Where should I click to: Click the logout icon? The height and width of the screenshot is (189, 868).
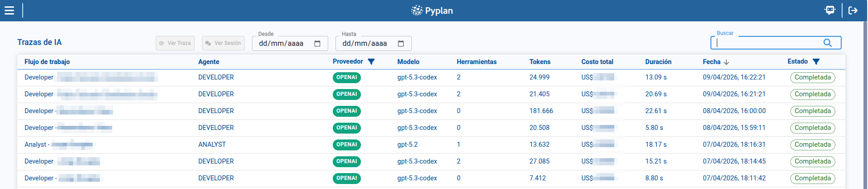click(x=853, y=10)
